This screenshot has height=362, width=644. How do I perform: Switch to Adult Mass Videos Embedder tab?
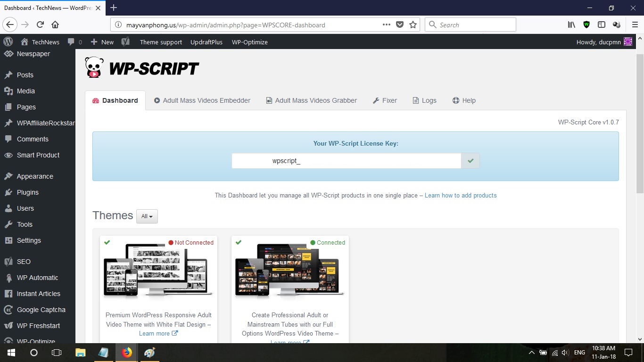(x=202, y=100)
